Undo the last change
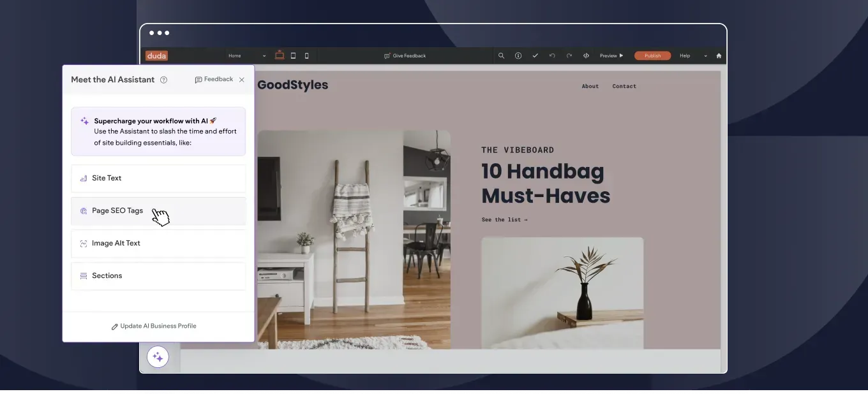This screenshot has width=868, height=394. (x=552, y=55)
